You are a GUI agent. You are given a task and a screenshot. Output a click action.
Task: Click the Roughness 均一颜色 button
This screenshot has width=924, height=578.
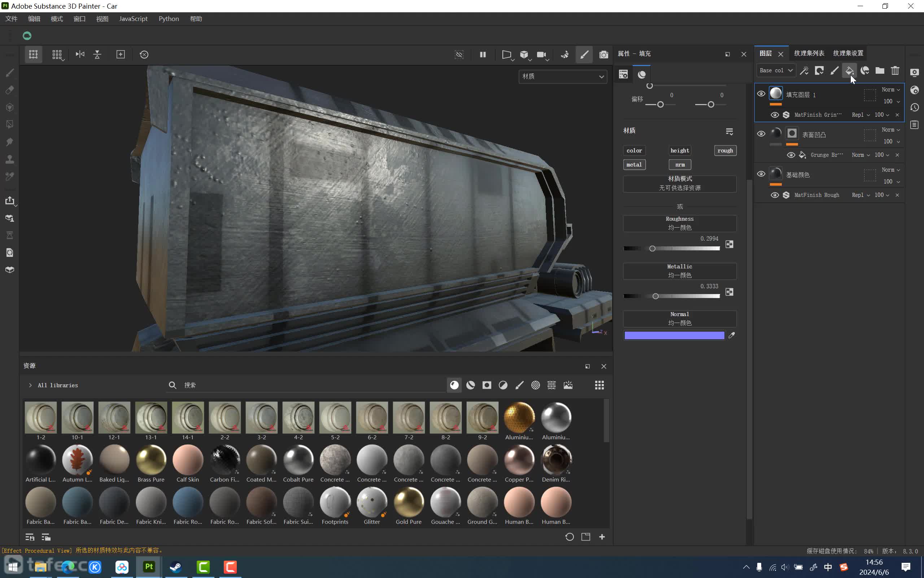pyautogui.click(x=680, y=223)
